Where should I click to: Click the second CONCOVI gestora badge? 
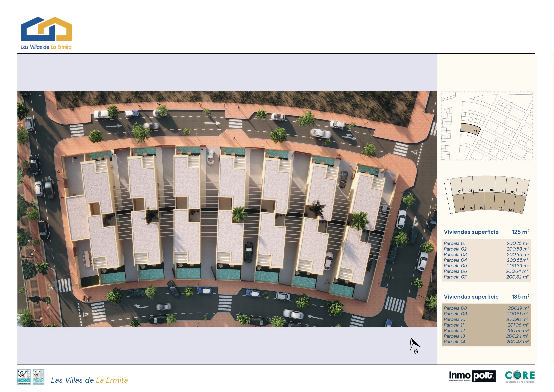[x=38, y=377]
